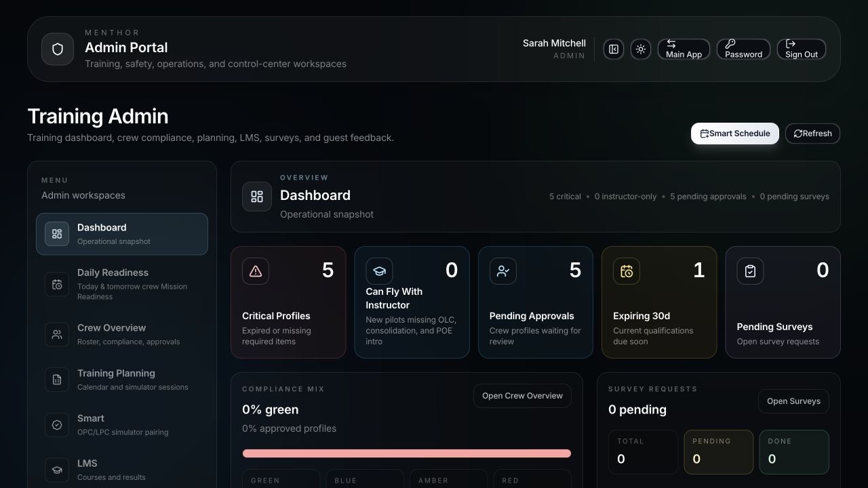Click the graduation cap icon on Can Fly With Instructor
This screenshot has height=488, width=868.
pos(379,271)
